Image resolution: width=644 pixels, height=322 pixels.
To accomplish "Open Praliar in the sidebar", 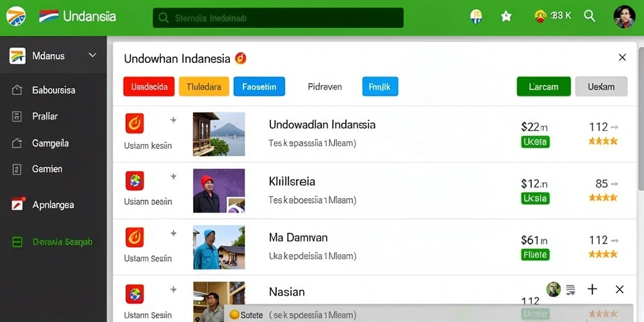I will (45, 116).
